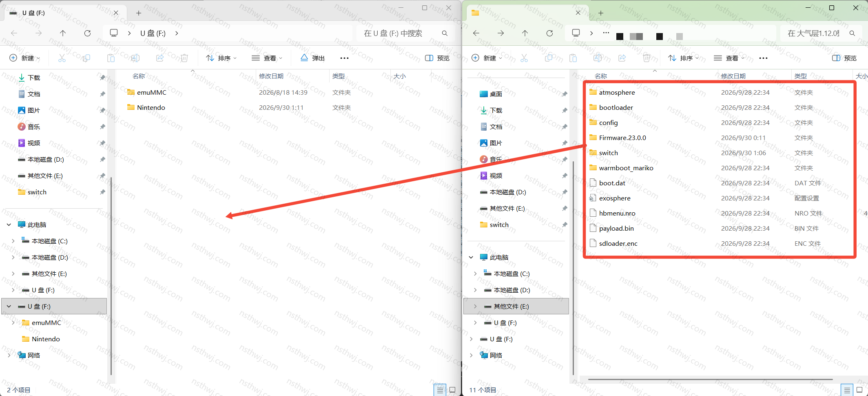This screenshot has width=868, height=396.
Task: Click Eject icon in U盘 window toolbar
Action: 304,58
